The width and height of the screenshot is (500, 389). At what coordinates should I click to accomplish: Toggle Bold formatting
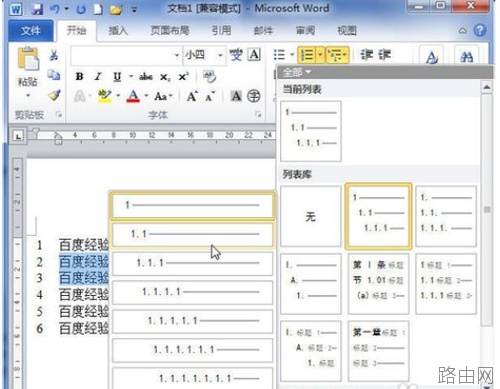pyautogui.click(x=79, y=77)
